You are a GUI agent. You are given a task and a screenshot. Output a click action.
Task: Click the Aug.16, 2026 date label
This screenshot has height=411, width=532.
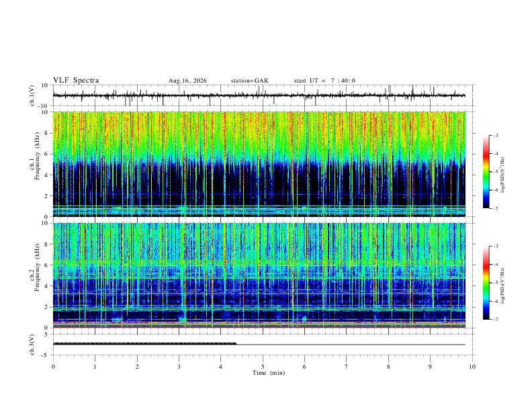[x=187, y=81]
